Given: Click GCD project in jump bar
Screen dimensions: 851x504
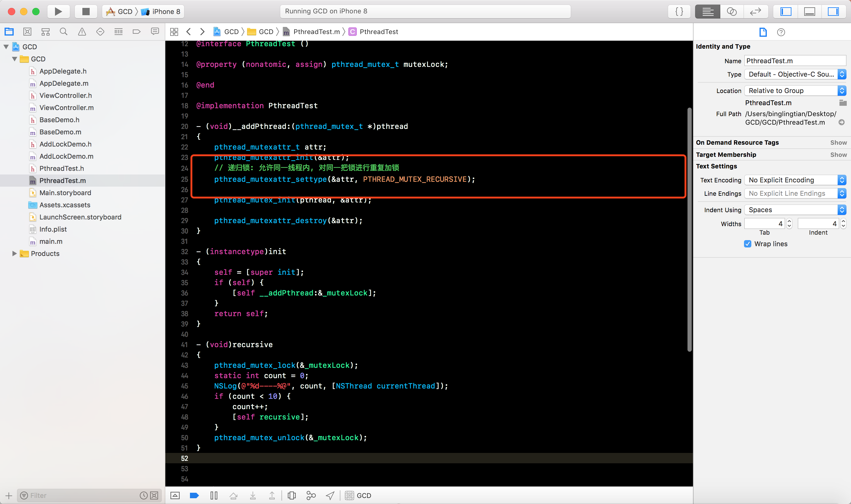Looking at the screenshot, I should 226,32.
